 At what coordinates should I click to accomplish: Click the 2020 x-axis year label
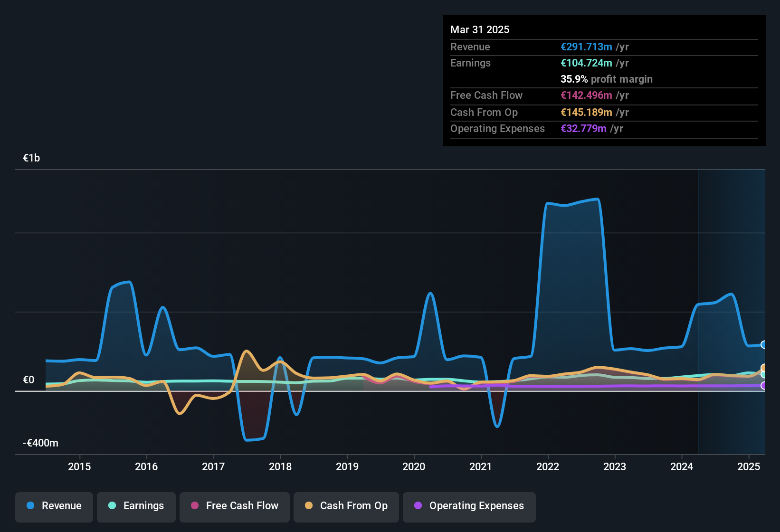pos(414,466)
